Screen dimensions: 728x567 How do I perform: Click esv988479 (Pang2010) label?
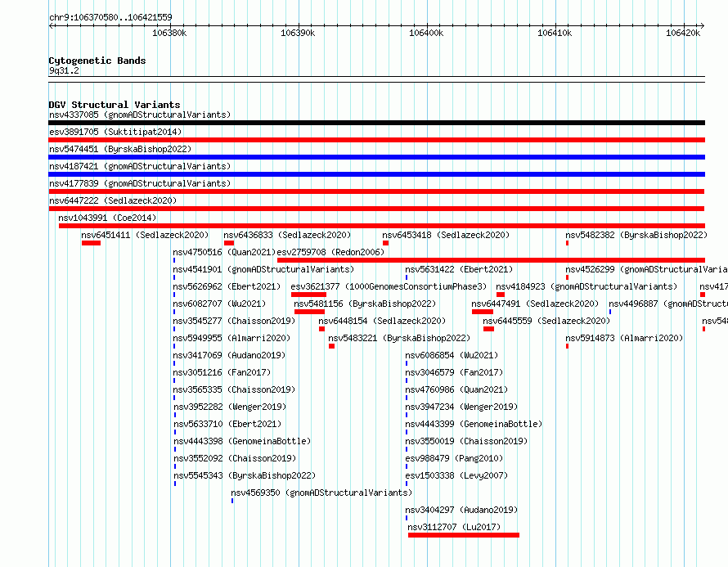pyautogui.click(x=454, y=458)
